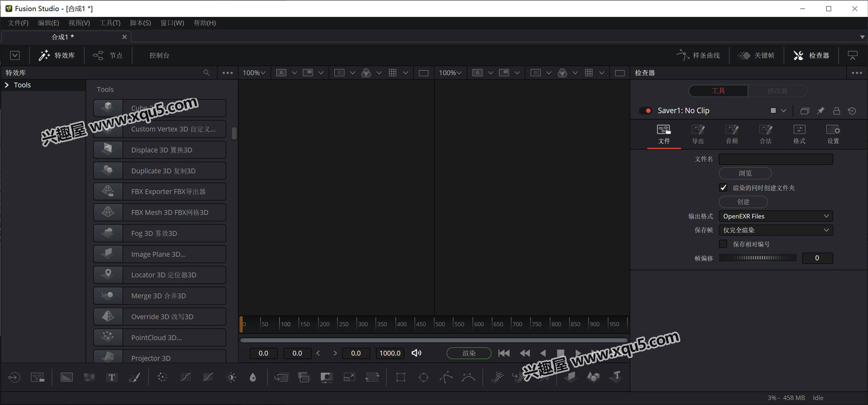Open the 文件(F) menu

(x=18, y=23)
